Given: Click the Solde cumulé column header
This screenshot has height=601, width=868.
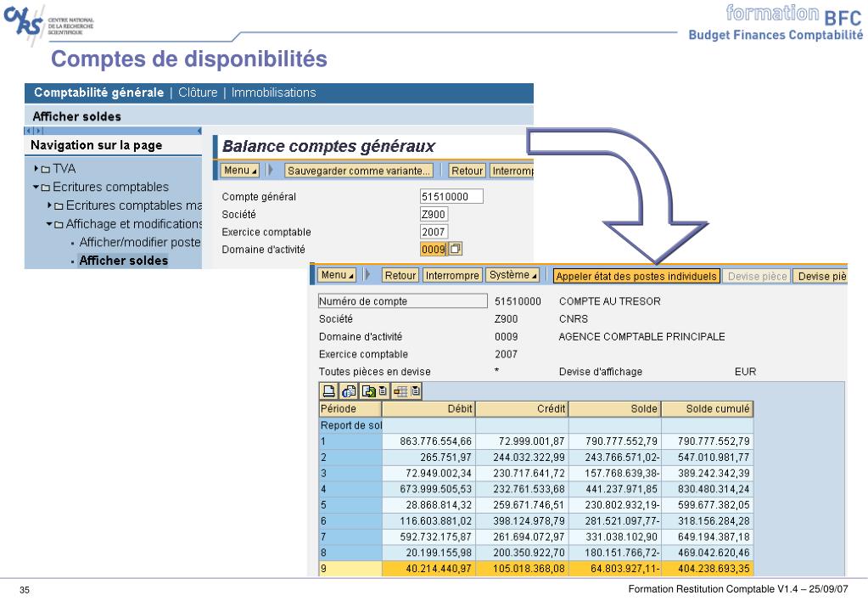Looking at the screenshot, I should pyautogui.click(x=708, y=409).
